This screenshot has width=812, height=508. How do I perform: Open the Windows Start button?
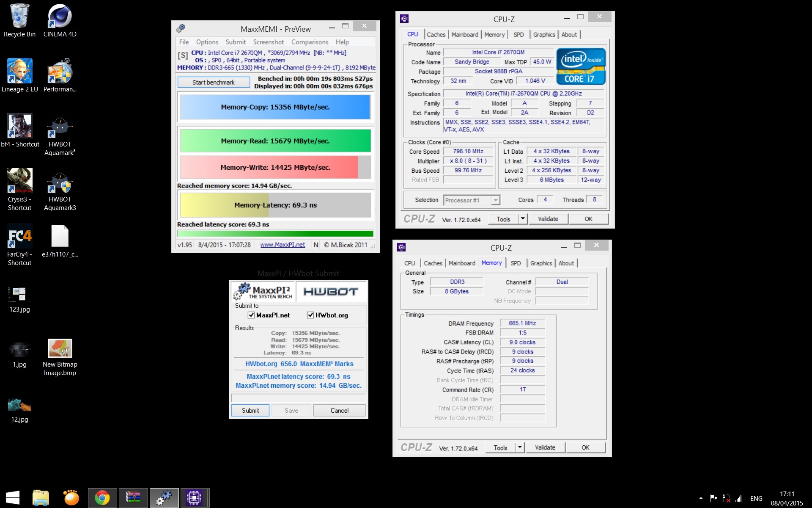[x=13, y=498]
